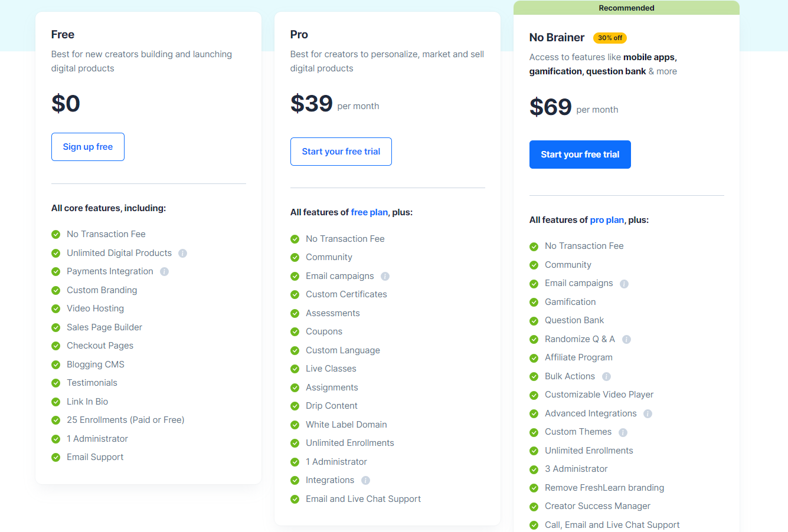Click info icon beside Pro Email campaigns
788x532 pixels.
385,276
